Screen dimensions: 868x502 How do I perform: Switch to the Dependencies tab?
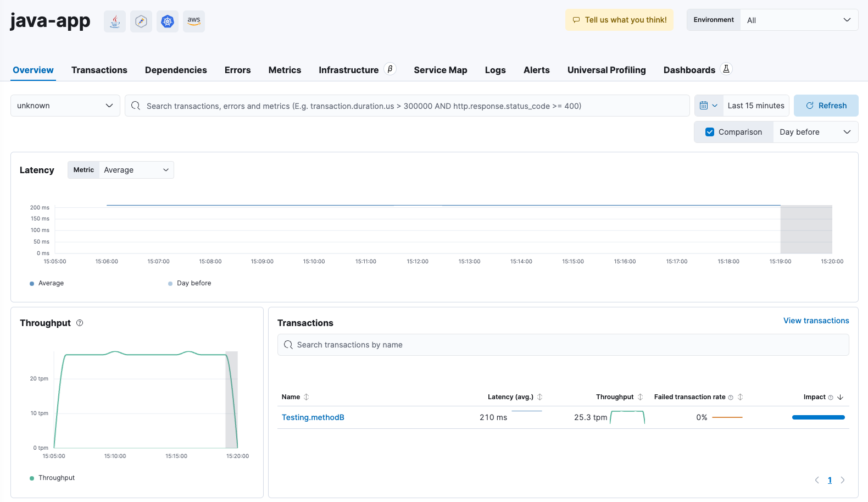pos(176,70)
